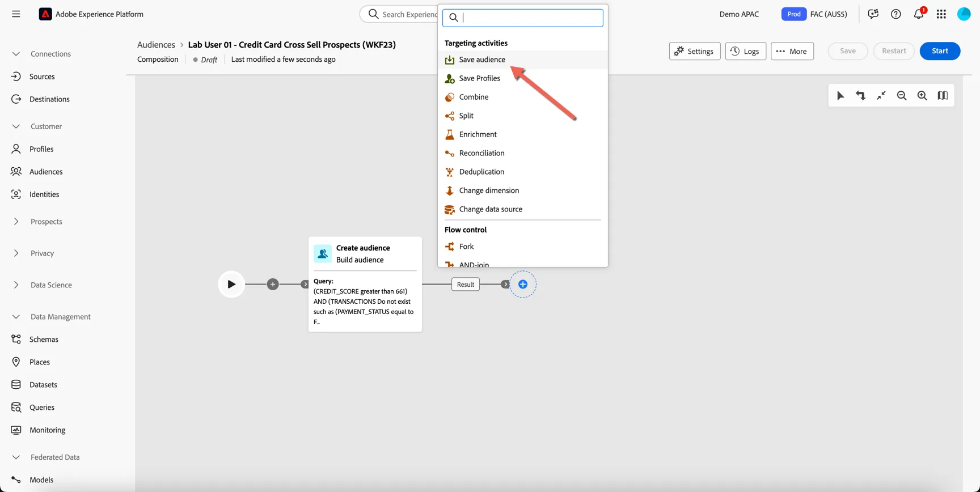Open the notifications bell
The height and width of the screenshot is (492, 980).
coord(919,14)
